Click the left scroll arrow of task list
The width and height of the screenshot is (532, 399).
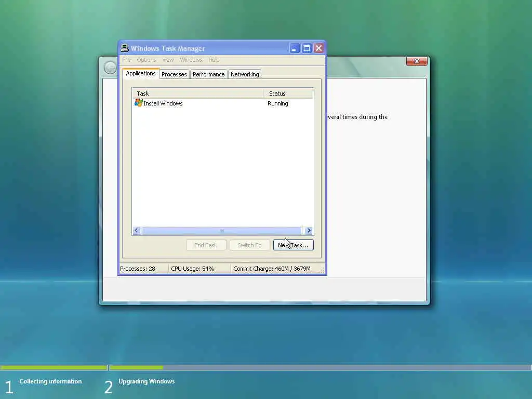(137, 230)
